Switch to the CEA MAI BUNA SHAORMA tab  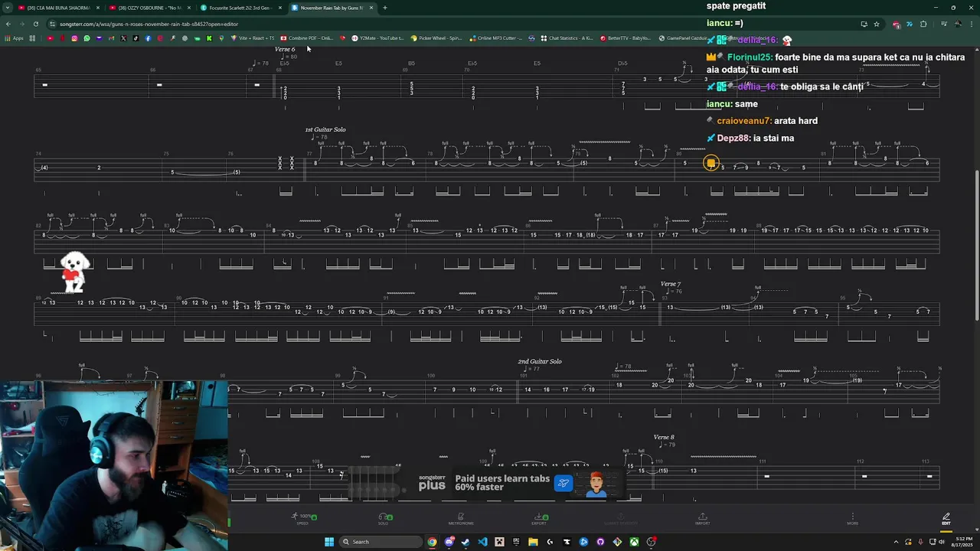pyautogui.click(x=58, y=8)
